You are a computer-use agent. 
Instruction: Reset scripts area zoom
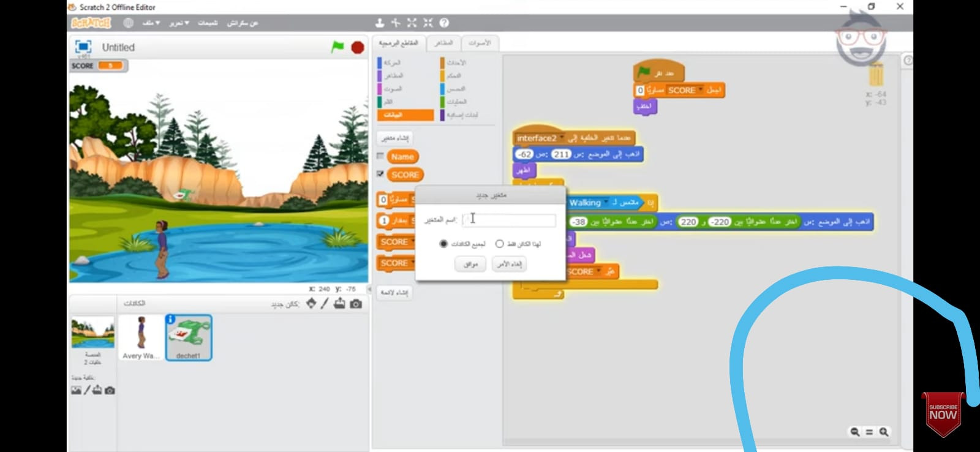[x=869, y=432]
